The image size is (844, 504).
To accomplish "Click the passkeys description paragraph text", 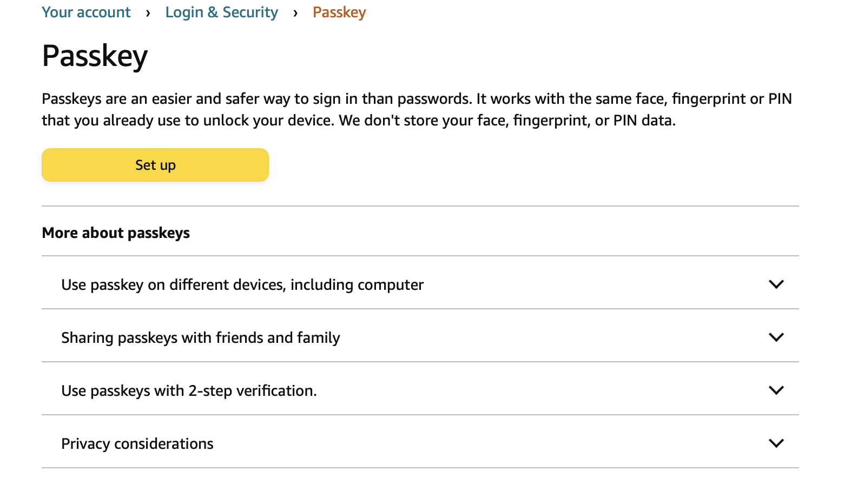I will [417, 109].
